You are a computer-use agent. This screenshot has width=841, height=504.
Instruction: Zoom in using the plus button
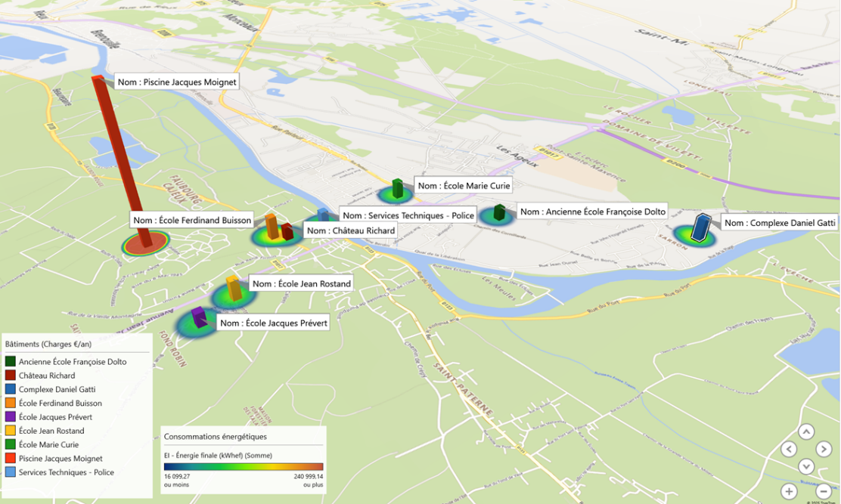(x=789, y=491)
